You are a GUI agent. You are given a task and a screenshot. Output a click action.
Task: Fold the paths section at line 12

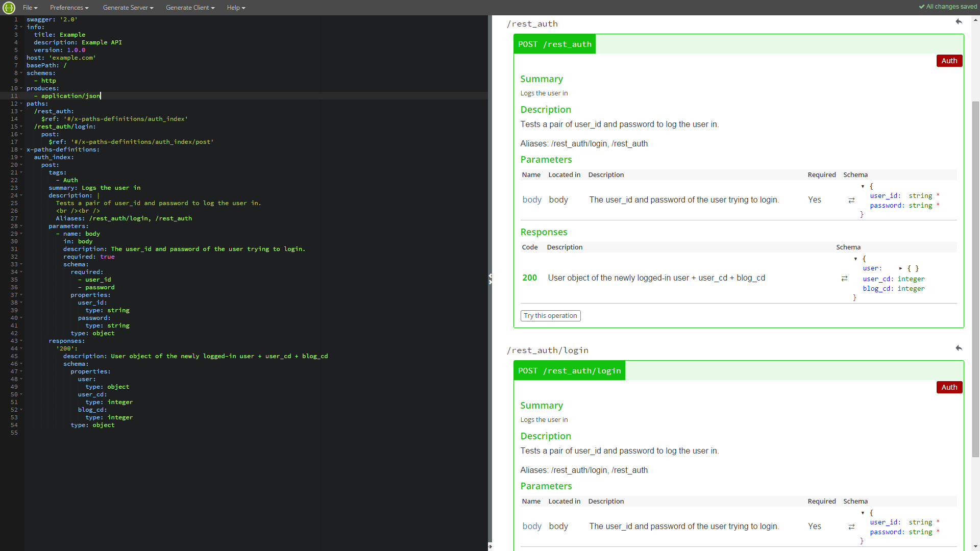(21, 104)
